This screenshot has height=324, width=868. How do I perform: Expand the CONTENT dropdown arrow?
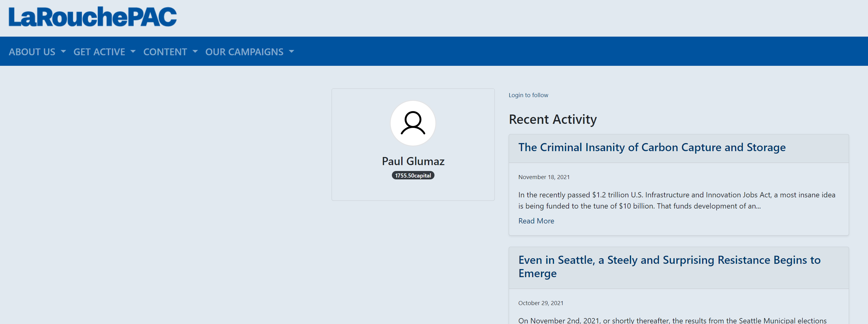pos(195,52)
